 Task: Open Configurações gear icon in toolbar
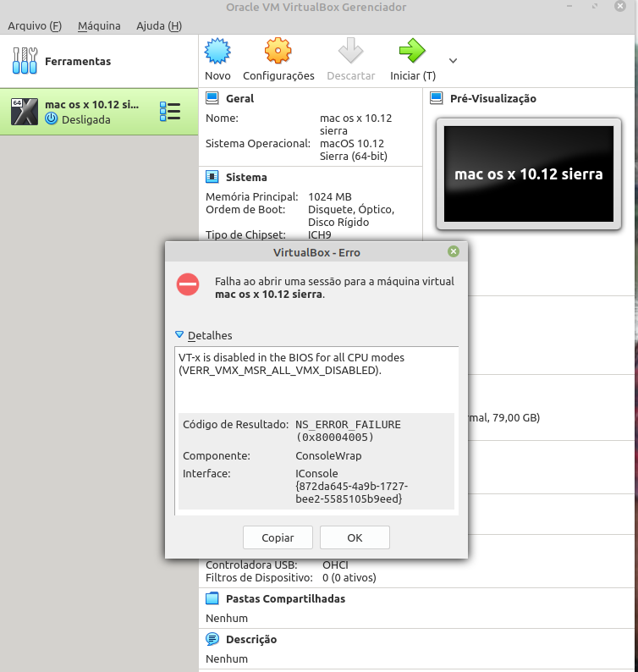pyautogui.click(x=278, y=51)
